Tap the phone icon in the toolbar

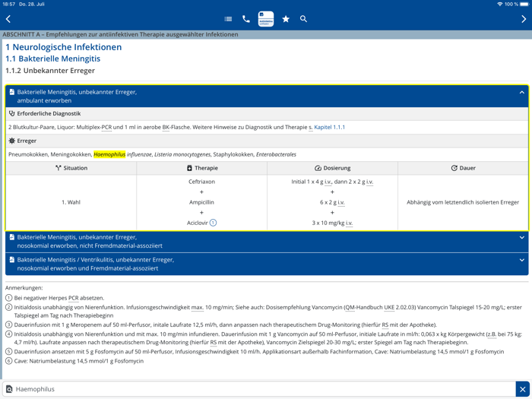coord(246,19)
